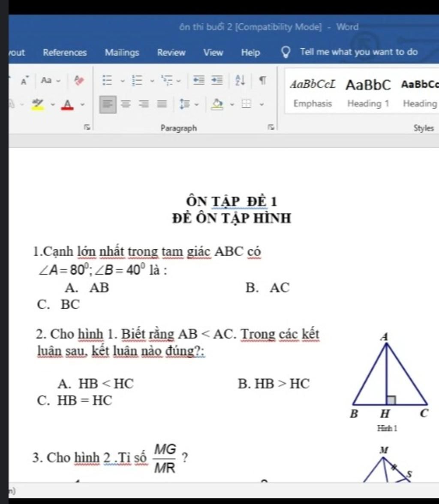The image size is (439, 504).
Task: Open the Paragraph settings dialog launcher
Action: point(271,127)
